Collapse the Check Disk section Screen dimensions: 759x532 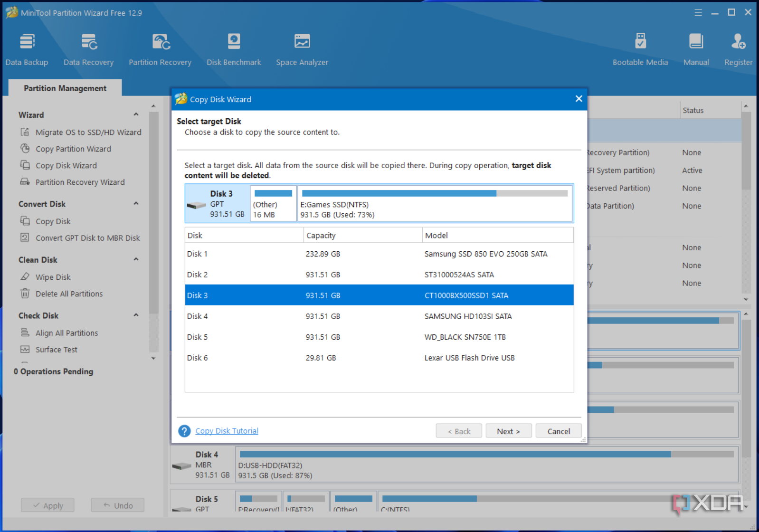pyautogui.click(x=136, y=315)
